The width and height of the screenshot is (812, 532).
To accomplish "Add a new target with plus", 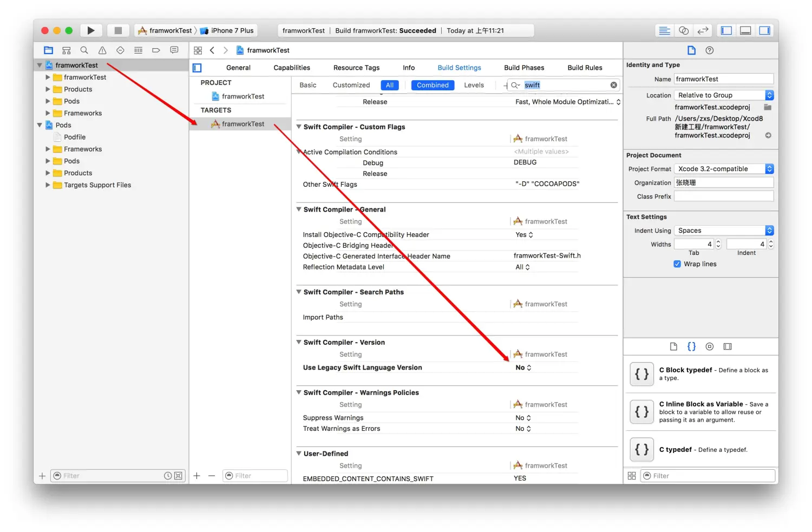I will pyautogui.click(x=197, y=476).
